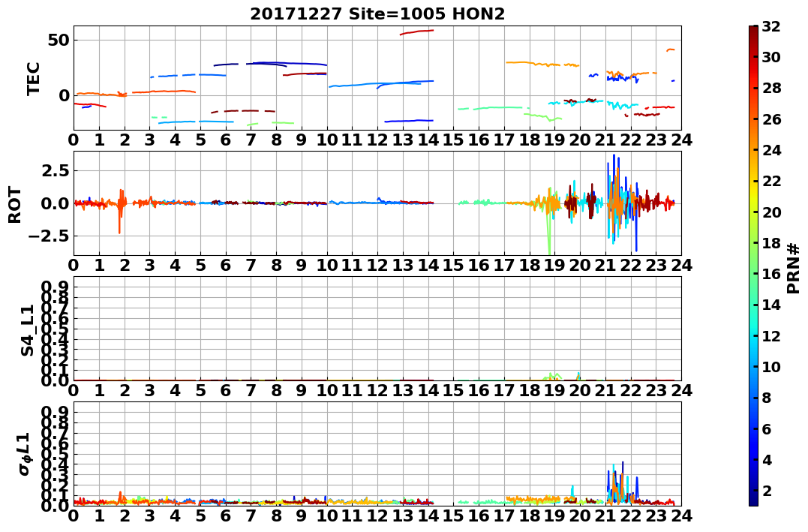Click hour 6 tick under TEC panel

[x=226, y=140]
